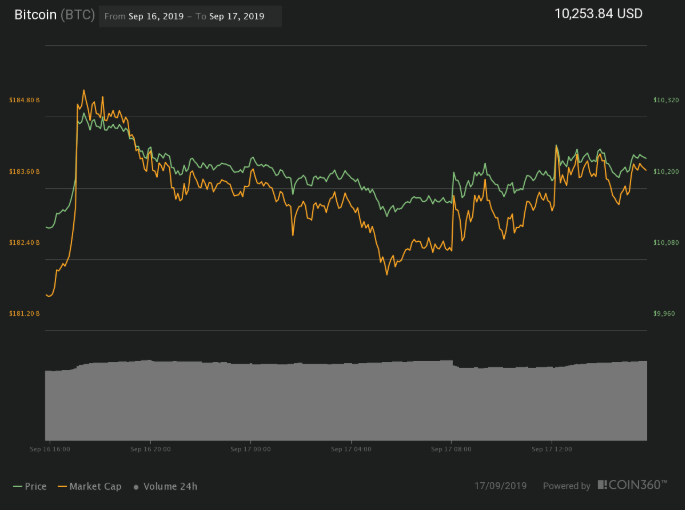Click the $181.20 B market cap axis label
The image size is (685, 510).
pyautogui.click(x=24, y=314)
